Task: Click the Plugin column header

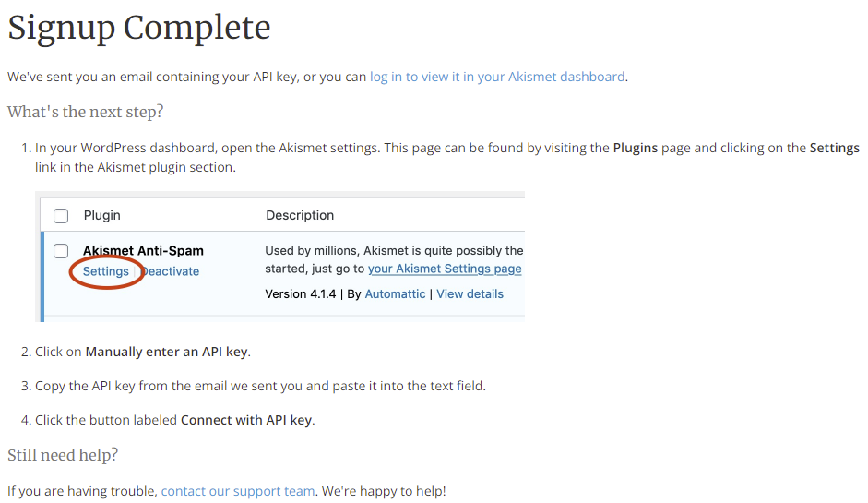Action: (x=101, y=215)
